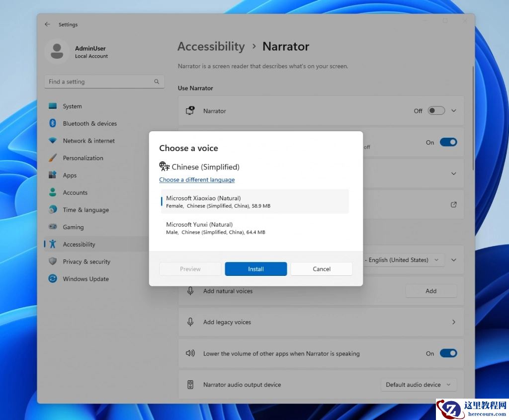Click the Choose a different language link
The height and width of the screenshot is (420, 509).
[197, 179]
